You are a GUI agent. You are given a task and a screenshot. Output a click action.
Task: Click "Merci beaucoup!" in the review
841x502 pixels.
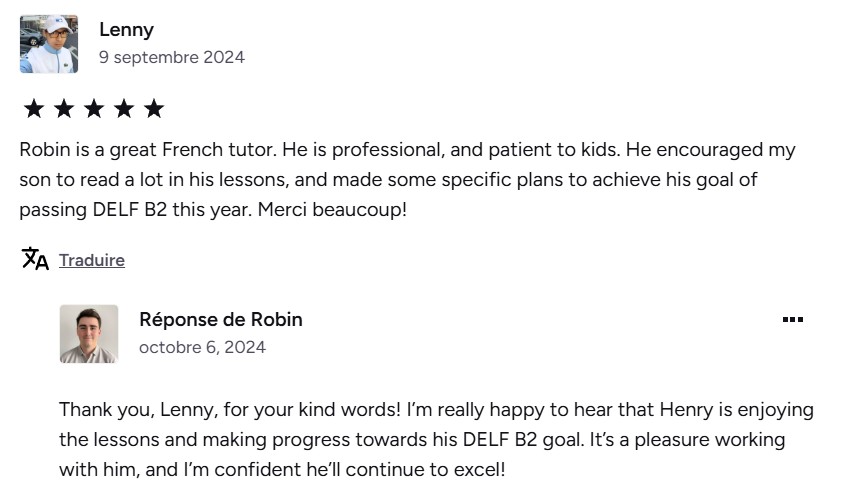pos(333,209)
